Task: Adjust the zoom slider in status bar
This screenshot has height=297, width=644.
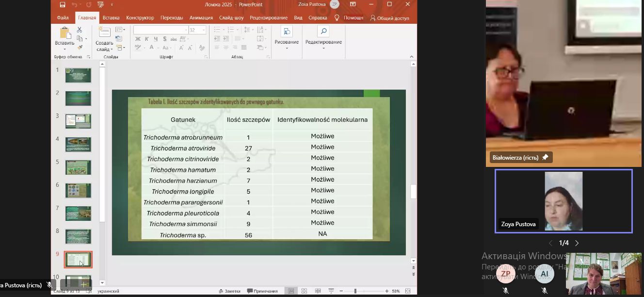Action: click(x=355, y=291)
